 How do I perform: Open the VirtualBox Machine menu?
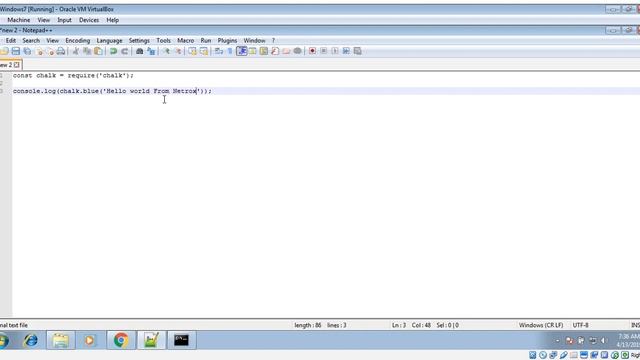(x=19, y=20)
